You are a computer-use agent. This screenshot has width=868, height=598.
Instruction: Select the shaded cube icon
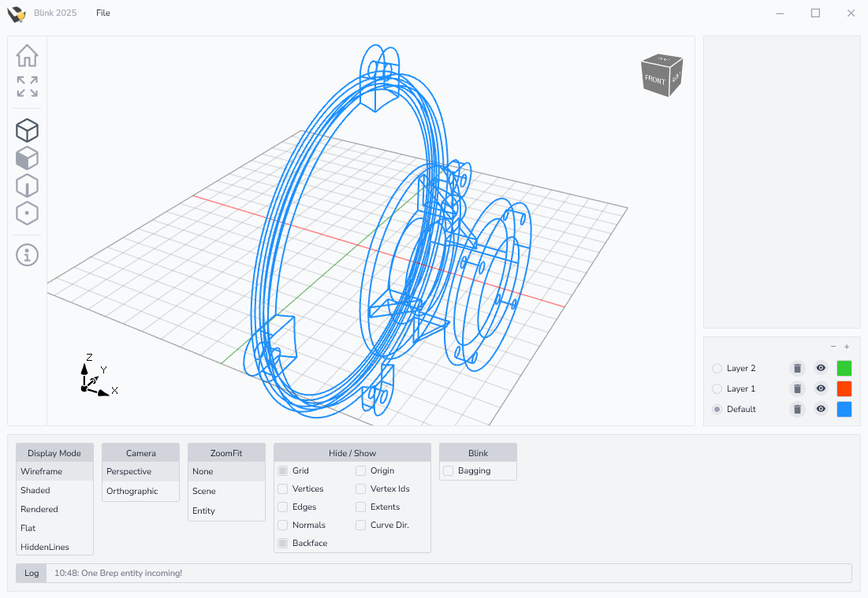click(x=27, y=158)
